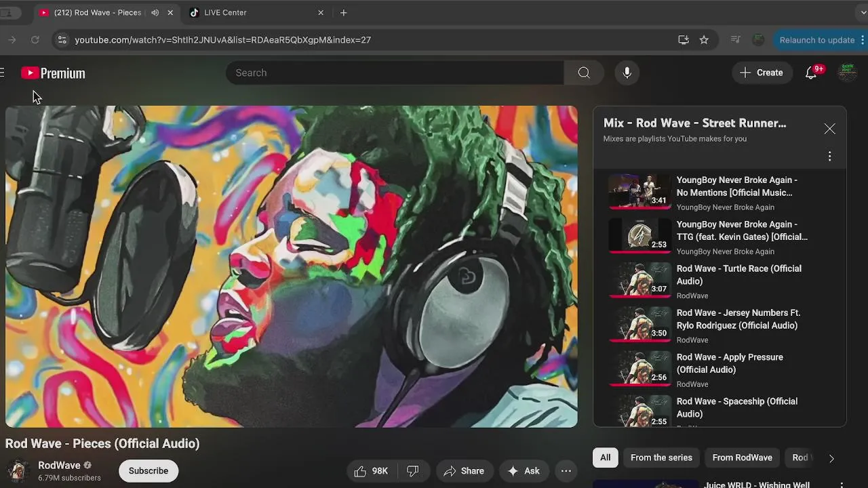Click the browser address bar URL
This screenshot has width=868, height=488.
pos(222,40)
